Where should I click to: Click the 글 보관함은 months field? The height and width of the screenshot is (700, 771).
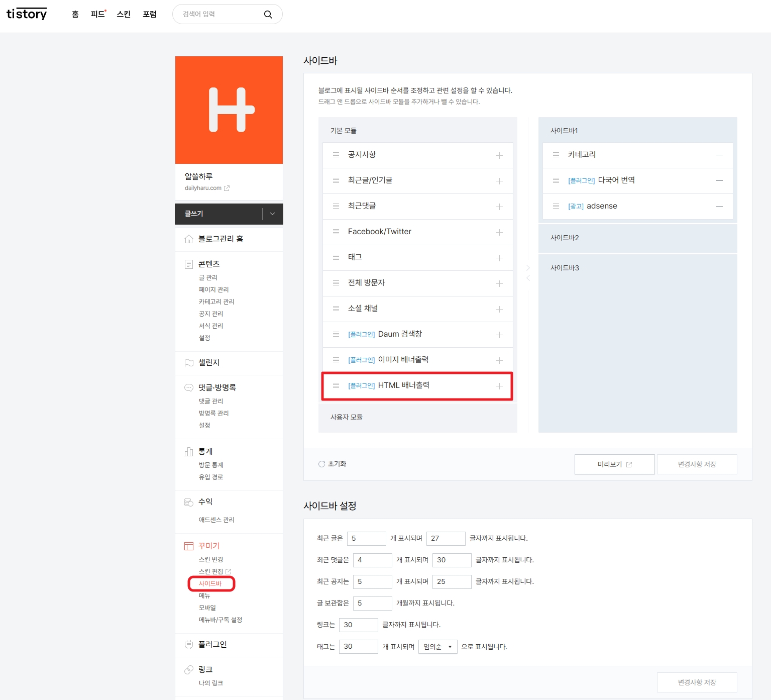point(373,603)
